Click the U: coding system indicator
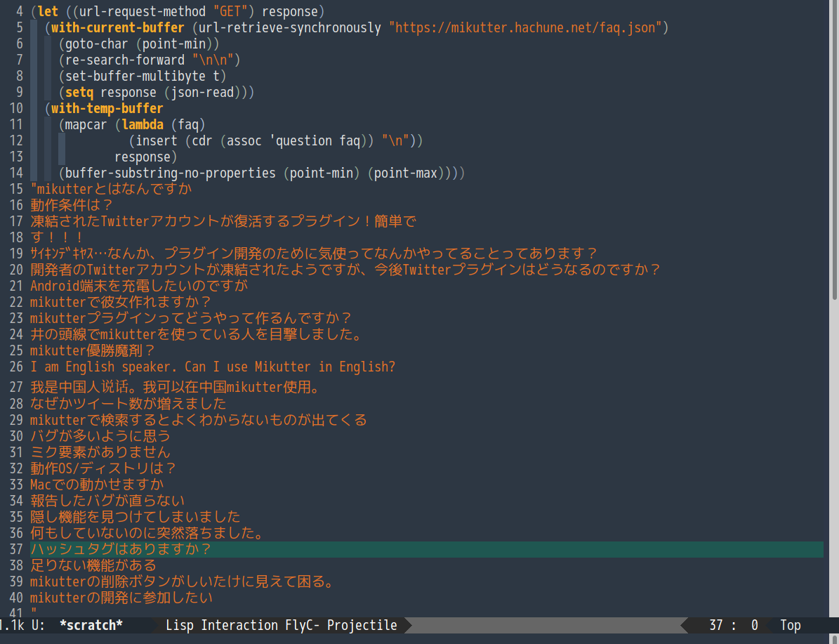This screenshot has width=839, height=644. [39, 625]
